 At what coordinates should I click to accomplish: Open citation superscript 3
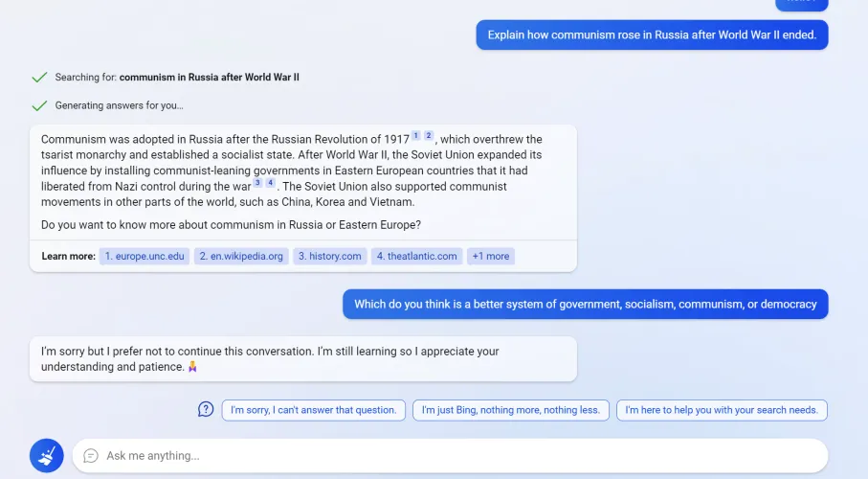(257, 182)
